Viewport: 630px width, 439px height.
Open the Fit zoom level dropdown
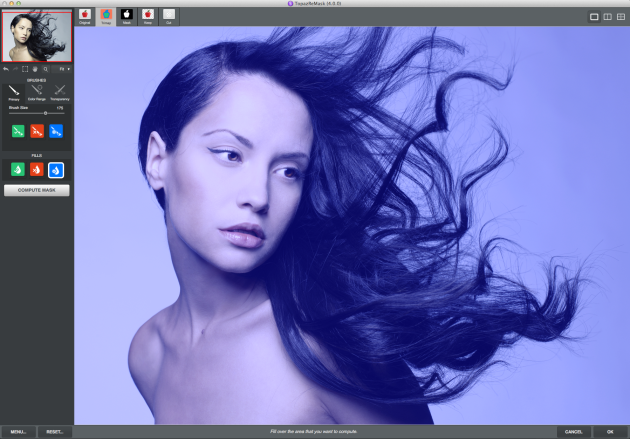pos(63,69)
